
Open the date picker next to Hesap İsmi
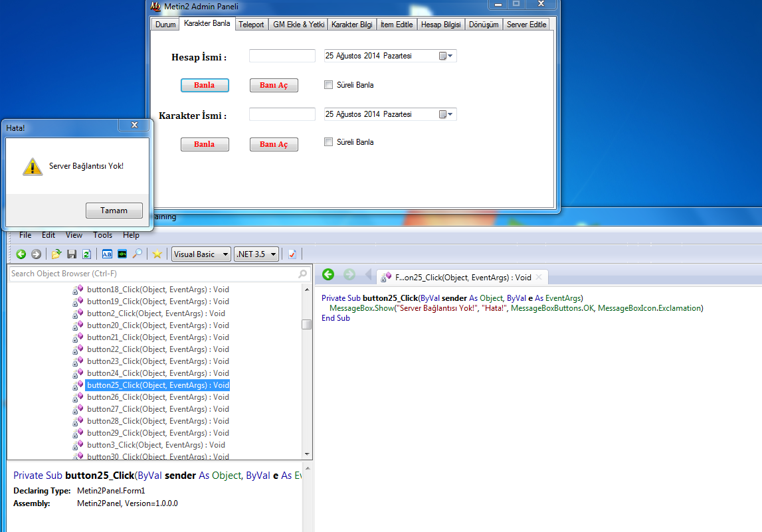pyautogui.click(x=446, y=56)
